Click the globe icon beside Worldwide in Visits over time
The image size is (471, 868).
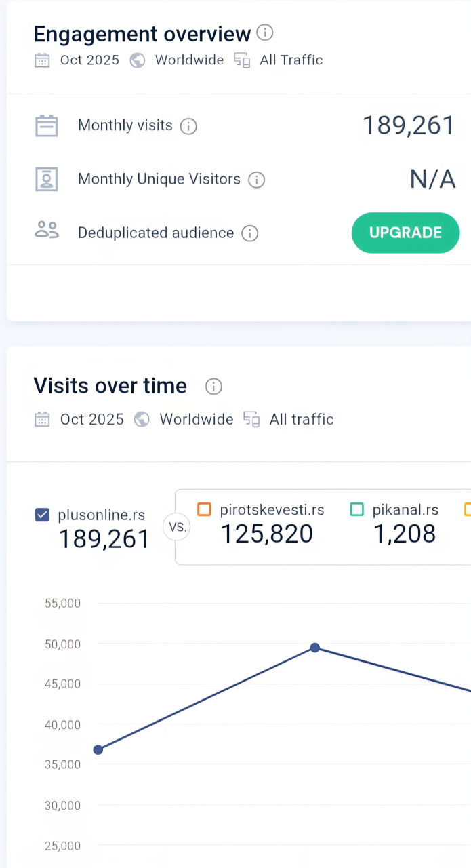click(142, 419)
